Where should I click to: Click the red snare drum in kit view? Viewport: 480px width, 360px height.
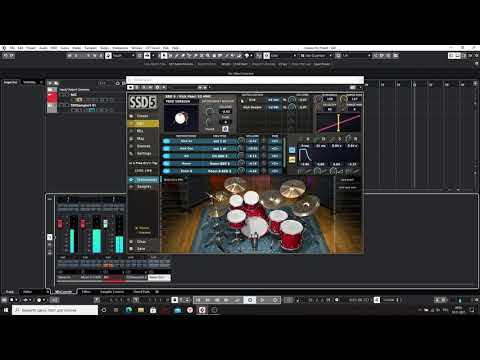pos(236,218)
